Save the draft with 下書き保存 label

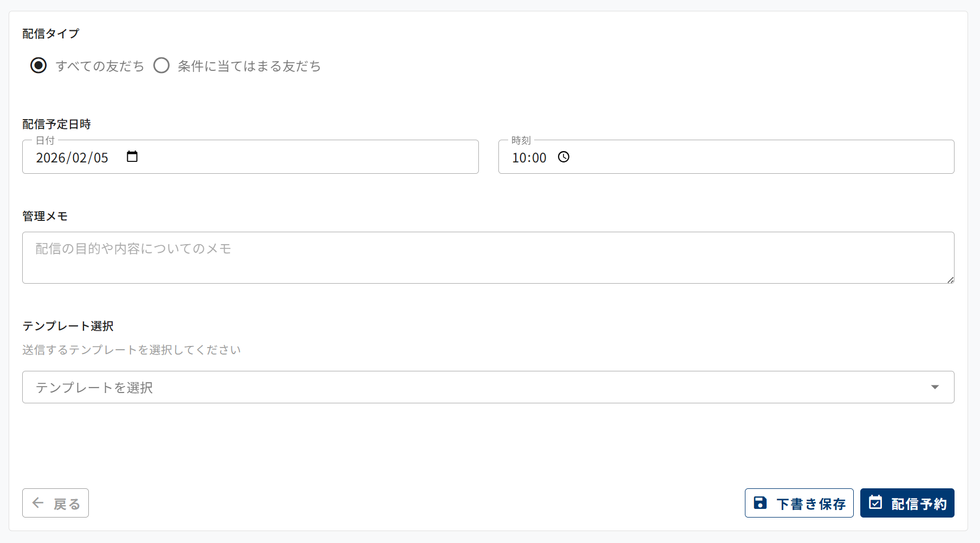(x=810, y=504)
